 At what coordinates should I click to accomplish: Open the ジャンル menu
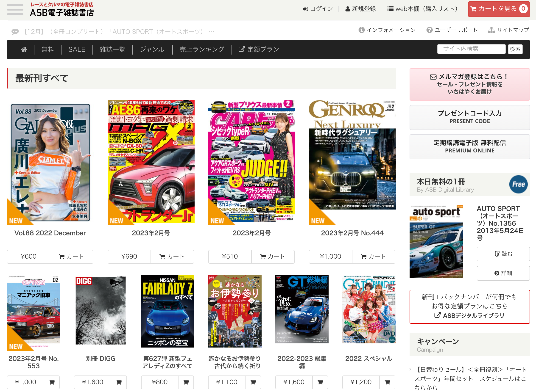(x=152, y=49)
